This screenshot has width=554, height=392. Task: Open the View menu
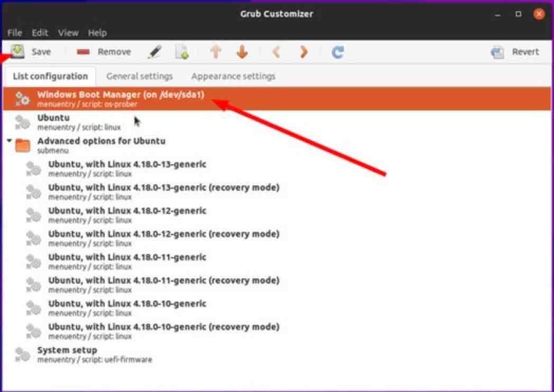pyautogui.click(x=68, y=33)
